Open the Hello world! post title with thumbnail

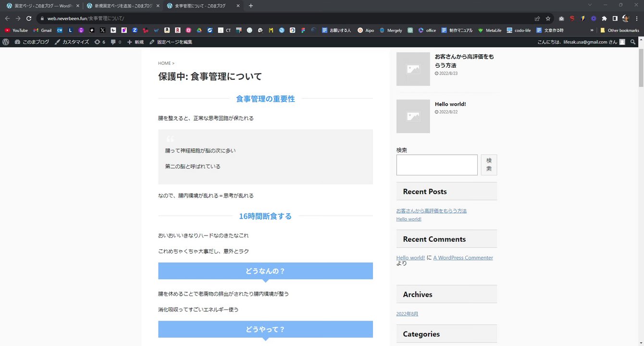tap(450, 104)
